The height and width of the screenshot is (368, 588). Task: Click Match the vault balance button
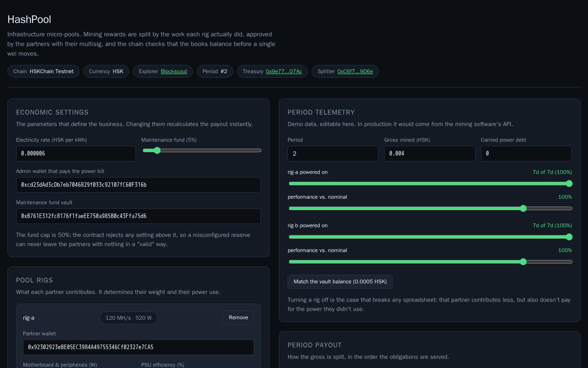coord(340,282)
